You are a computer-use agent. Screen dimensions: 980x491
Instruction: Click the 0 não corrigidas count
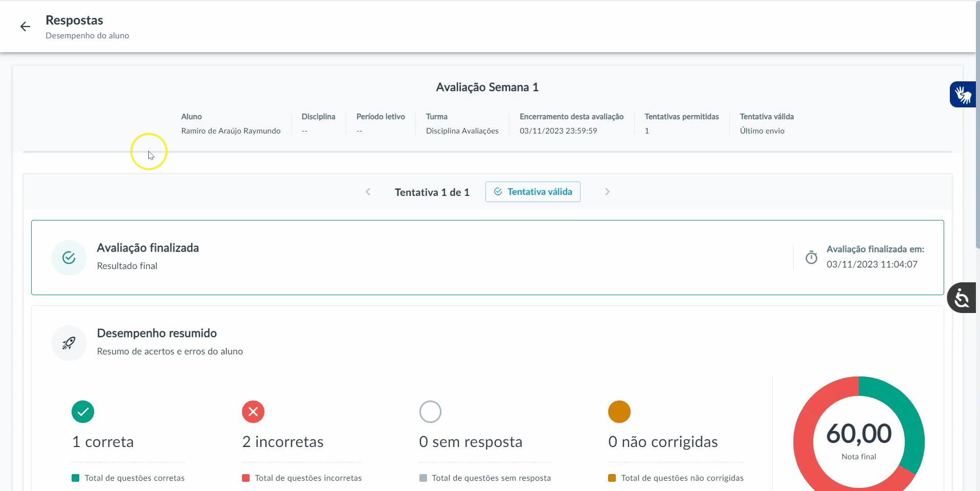coord(663,442)
